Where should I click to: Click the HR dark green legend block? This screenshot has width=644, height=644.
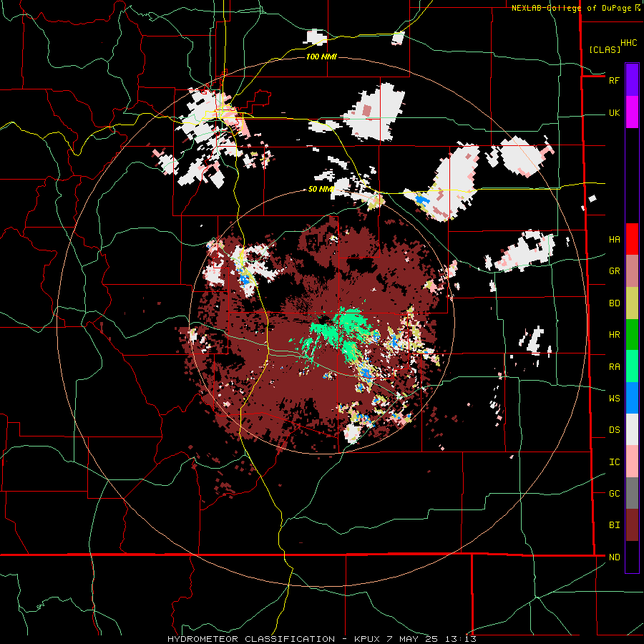point(632,334)
